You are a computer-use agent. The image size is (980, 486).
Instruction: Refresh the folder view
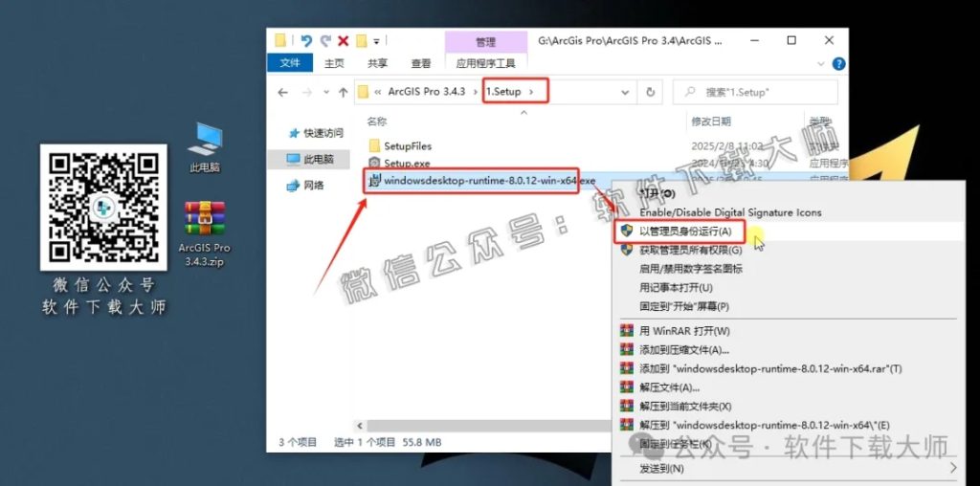(650, 93)
